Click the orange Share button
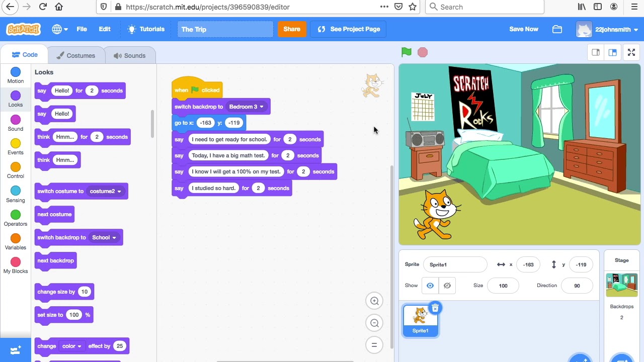 tap(292, 29)
